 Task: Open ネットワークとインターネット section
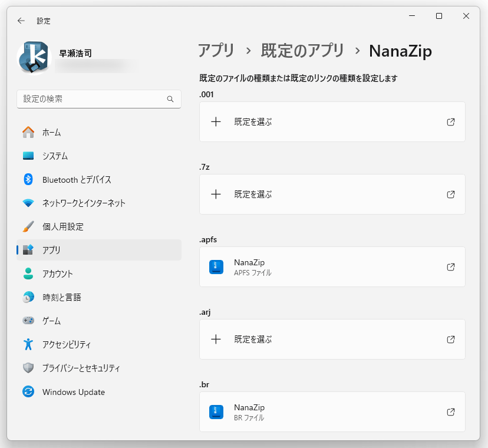tap(99, 203)
